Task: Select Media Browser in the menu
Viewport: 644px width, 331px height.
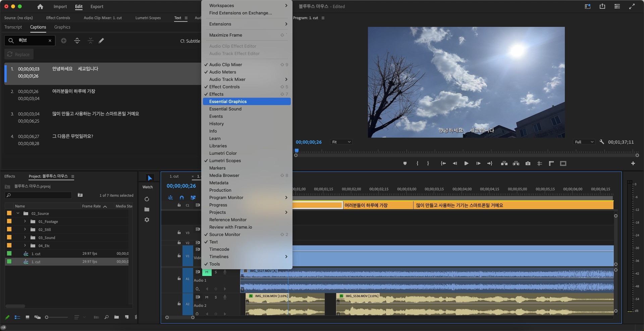Action: pos(247,175)
